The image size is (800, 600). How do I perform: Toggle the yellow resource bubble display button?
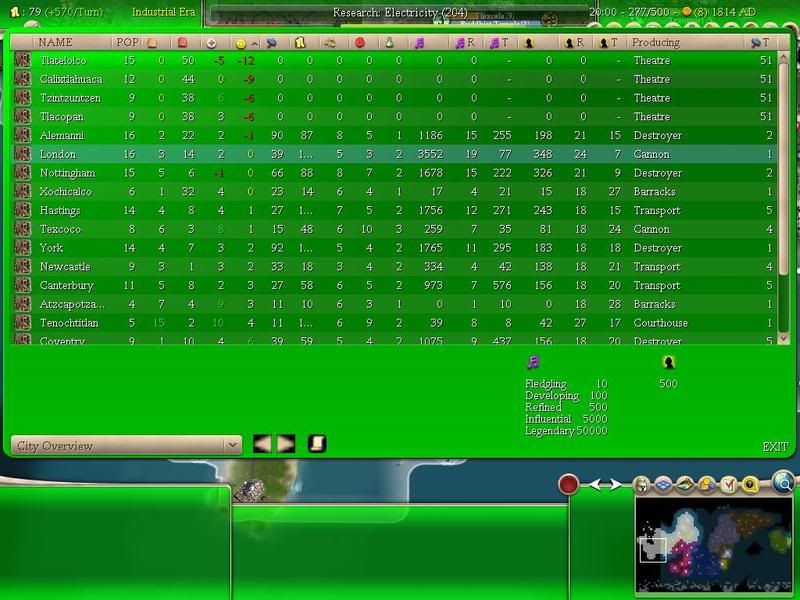point(750,485)
